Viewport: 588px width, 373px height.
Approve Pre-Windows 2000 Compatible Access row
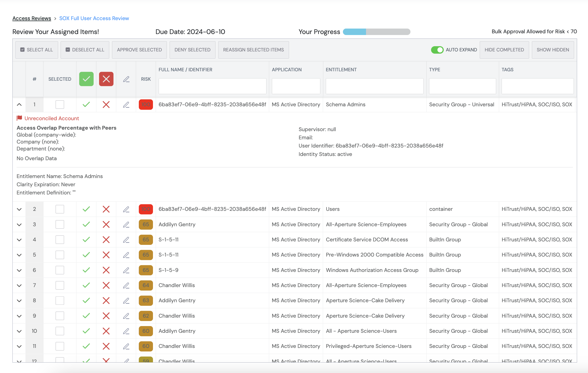tap(86, 255)
